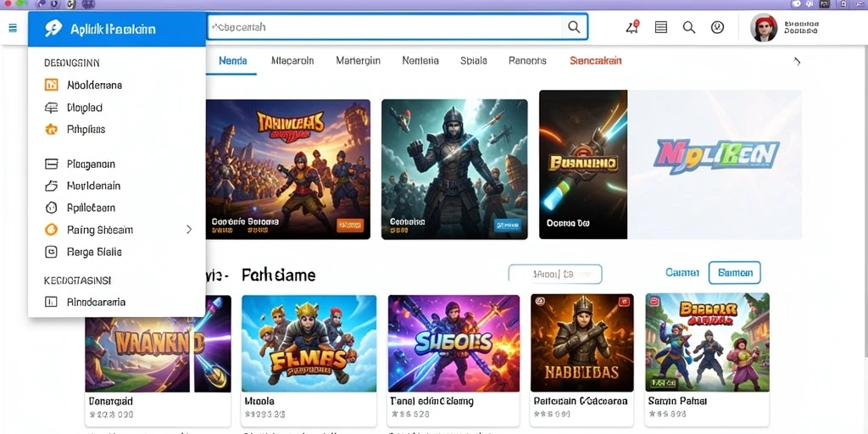Click the Caraer link
This screenshot has width=868, height=434.
coord(682,272)
